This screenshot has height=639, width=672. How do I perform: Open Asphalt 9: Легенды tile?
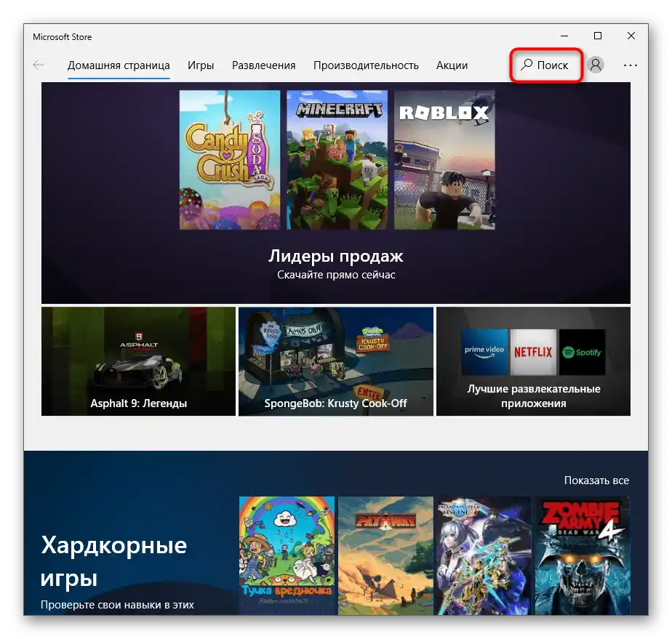click(138, 361)
